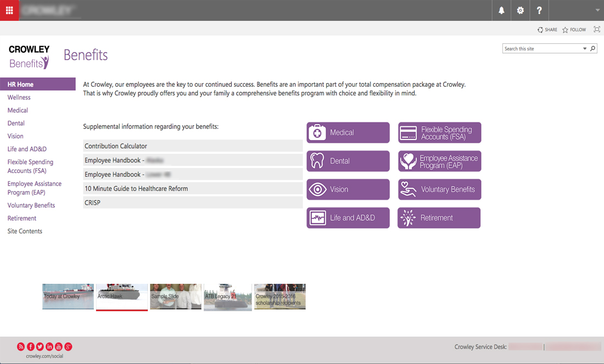Open the Facebook social icon
This screenshot has width=604, height=364.
(x=30, y=346)
